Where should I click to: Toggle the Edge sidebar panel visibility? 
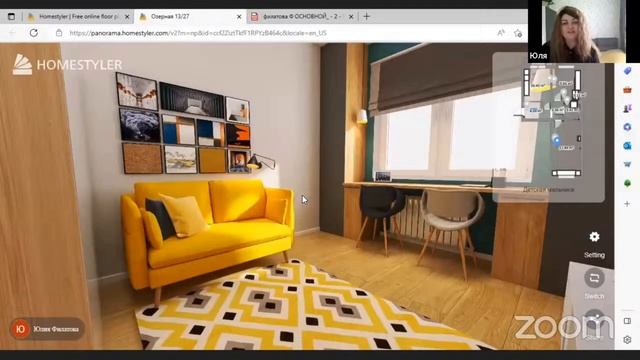[x=627, y=321]
